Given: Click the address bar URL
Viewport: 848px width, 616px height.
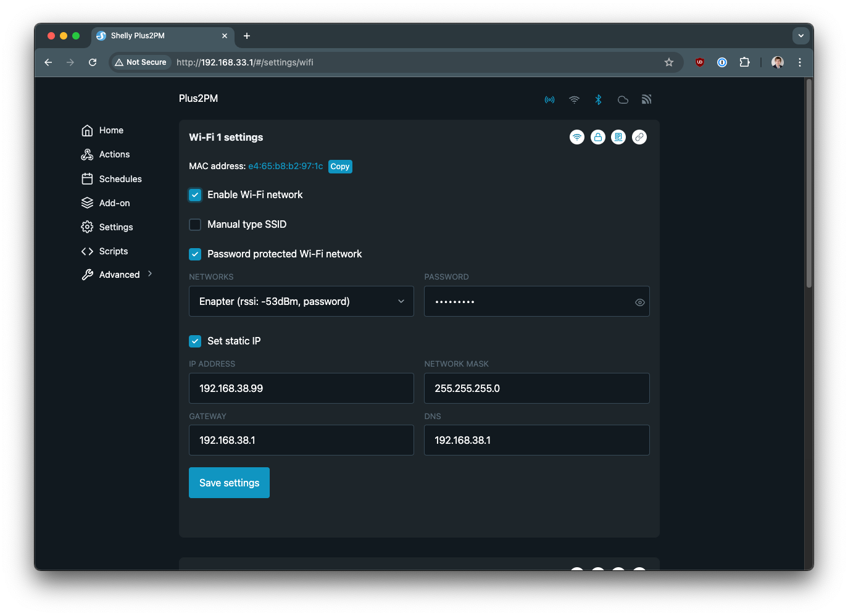Looking at the screenshot, I should pyautogui.click(x=245, y=62).
